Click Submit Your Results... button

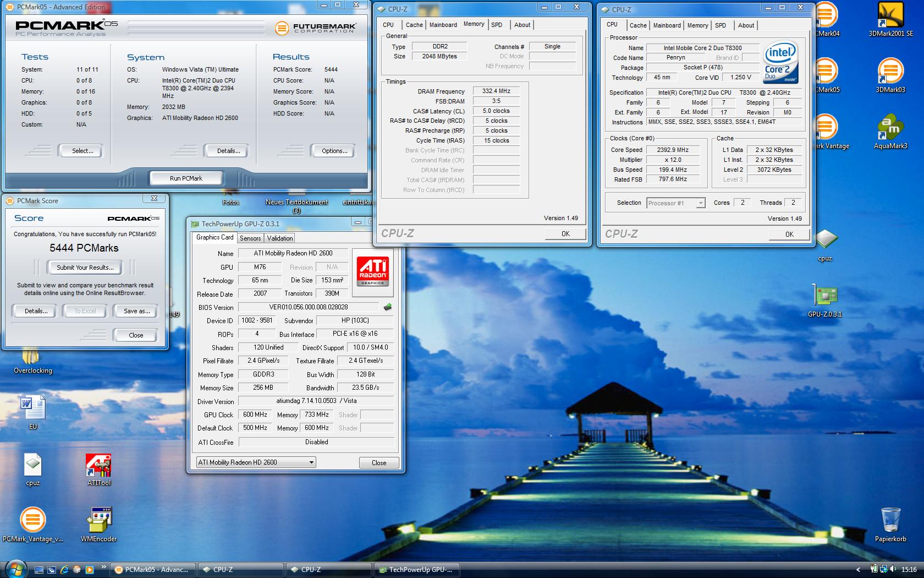pos(85,268)
